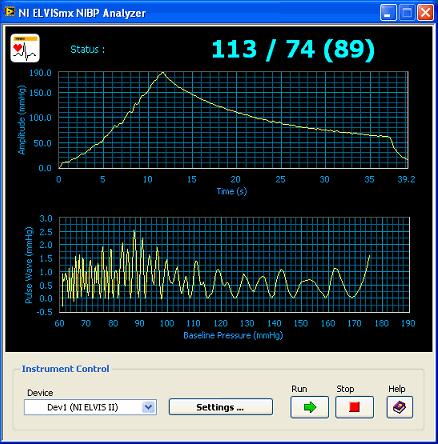
Task: Click the heart ECG logo icon
Action: point(25,48)
